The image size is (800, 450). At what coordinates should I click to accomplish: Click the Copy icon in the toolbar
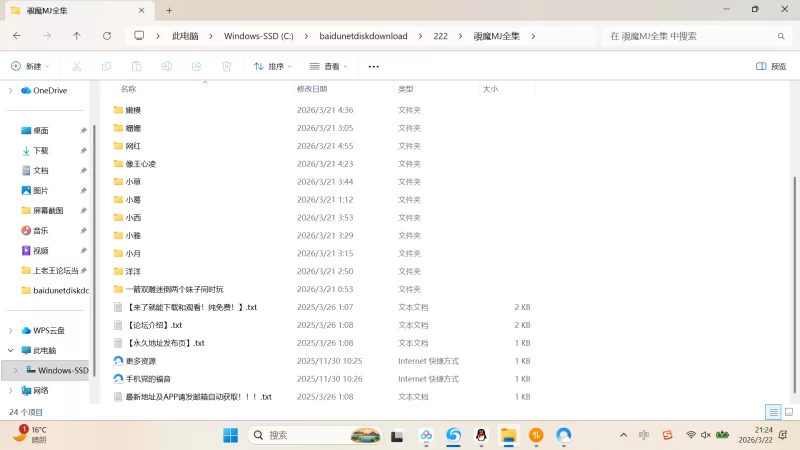[x=106, y=66]
